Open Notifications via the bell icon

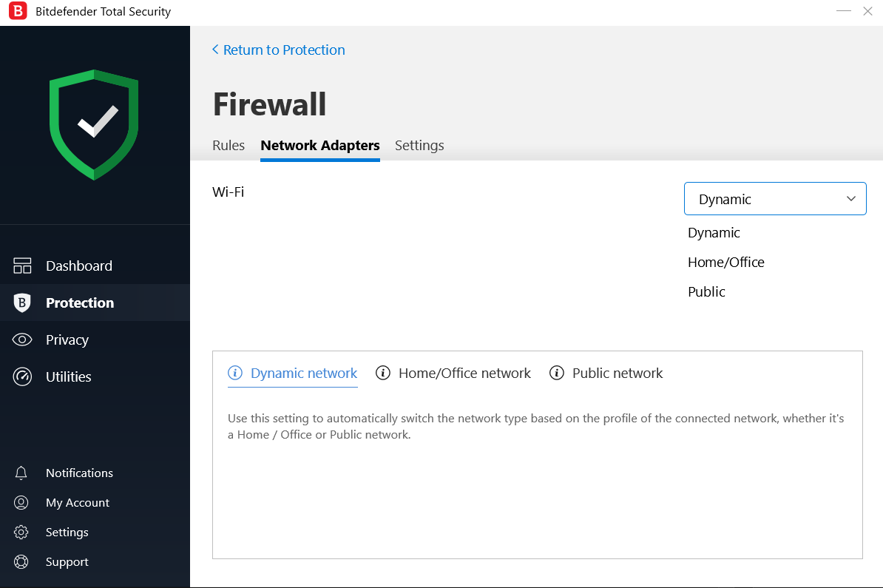[21, 473]
